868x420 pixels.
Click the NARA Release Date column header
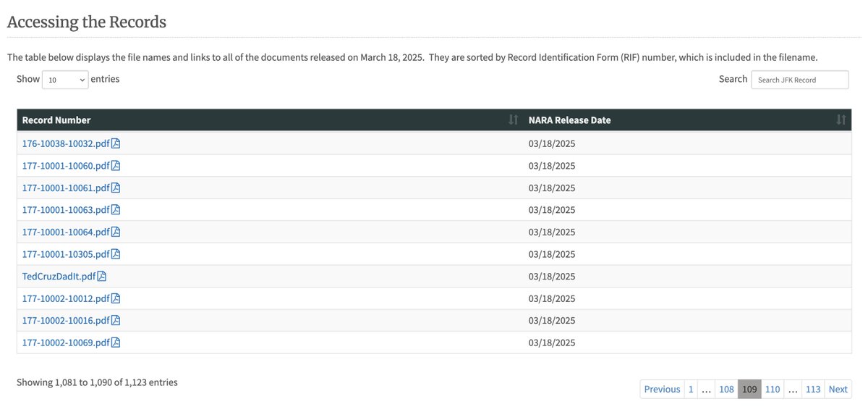(x=687, y=120)
